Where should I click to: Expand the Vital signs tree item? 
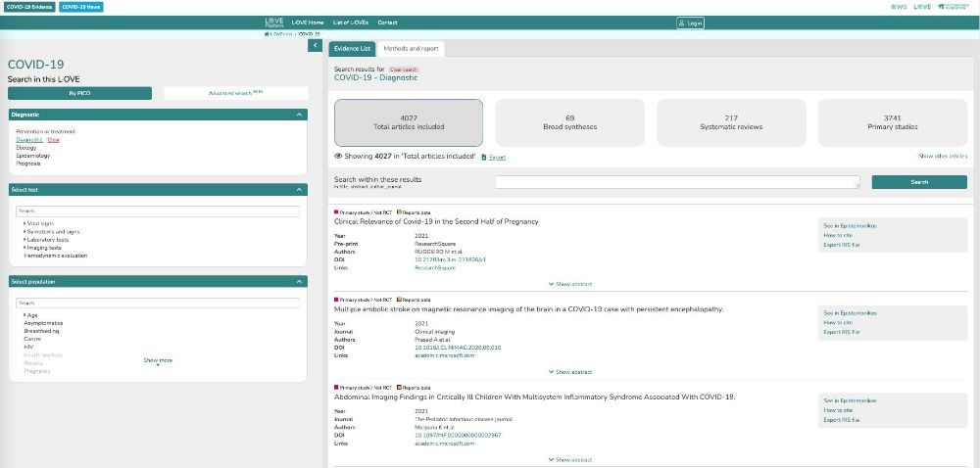tap(25, 223)
